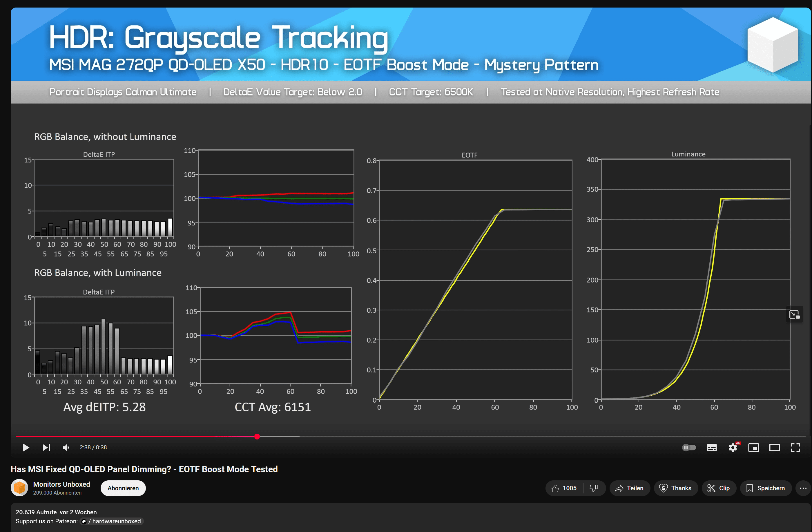Expand description at 20.639 Aufrufe
Viewport: 812px width, 532px height.
tap(56, 512)
